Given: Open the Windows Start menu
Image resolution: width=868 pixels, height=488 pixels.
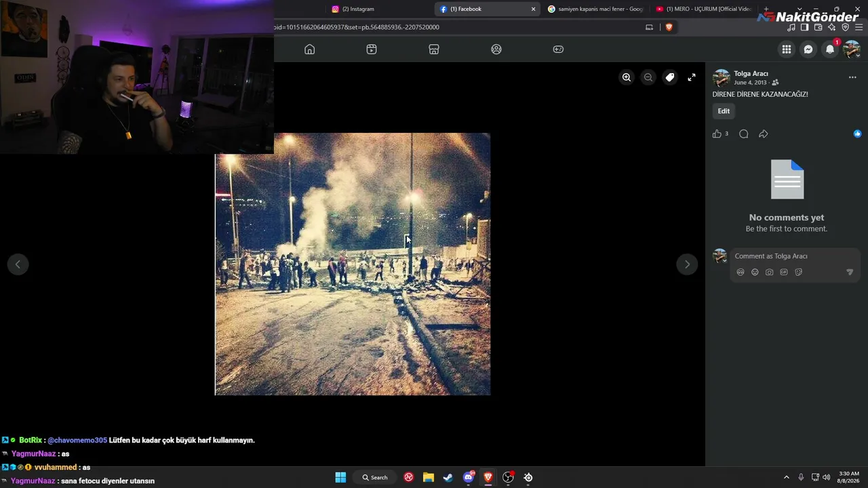Looking at the screenshot, I should [340, 477].
